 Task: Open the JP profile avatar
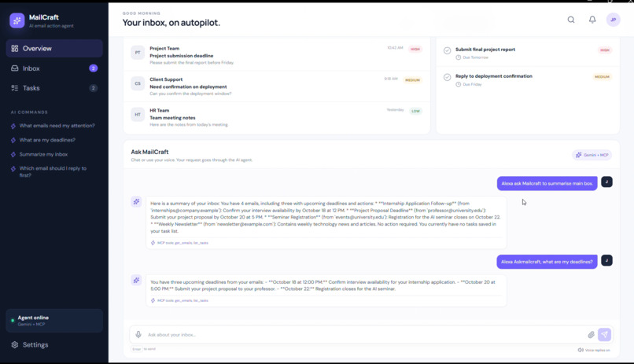(613, 20)
